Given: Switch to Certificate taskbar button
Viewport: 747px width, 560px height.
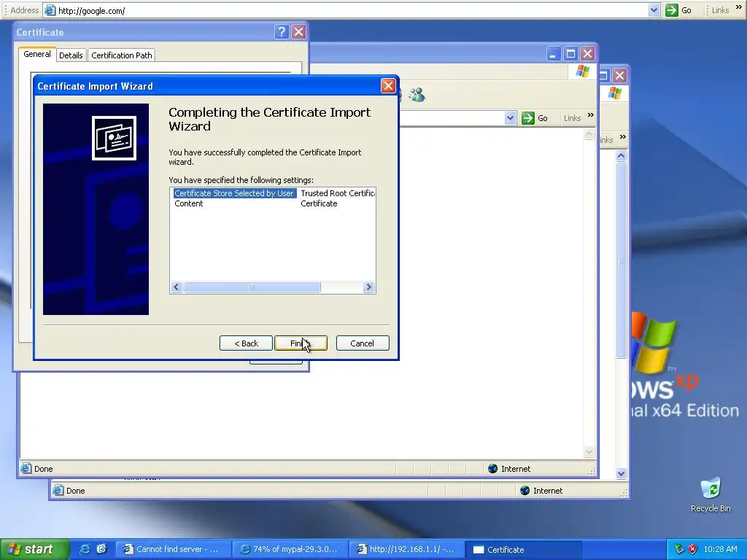Looking at the screenshot, I should pyautogui.click(x=523, y=549).
